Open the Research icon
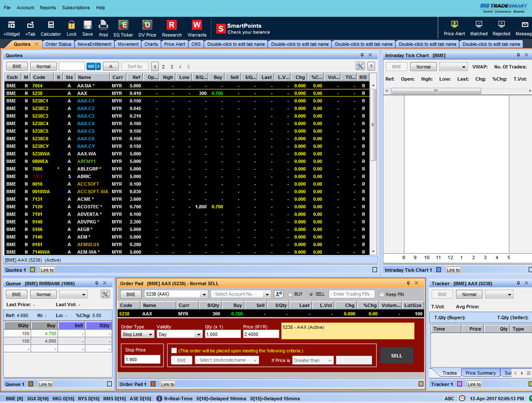 click(x=171, y=28)
